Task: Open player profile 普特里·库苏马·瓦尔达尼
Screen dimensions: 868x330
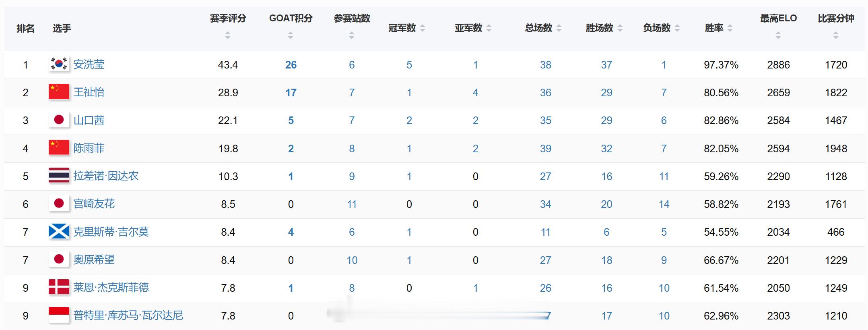Action: tap(128, 315)
